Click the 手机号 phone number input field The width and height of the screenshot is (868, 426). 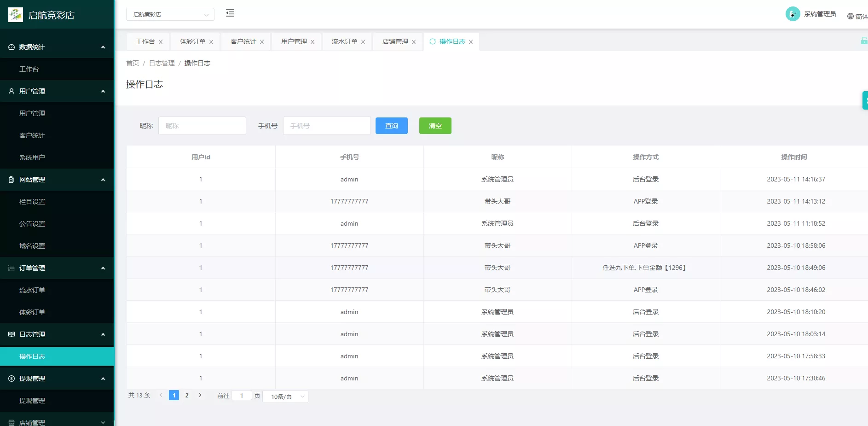click(x=327, y=126)
